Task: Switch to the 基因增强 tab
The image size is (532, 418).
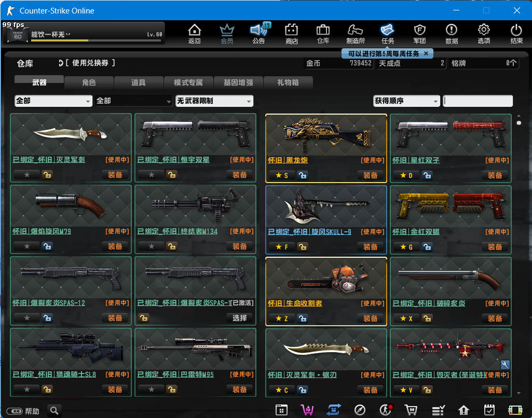Action: pyautogui.click(x=238, y=82)
